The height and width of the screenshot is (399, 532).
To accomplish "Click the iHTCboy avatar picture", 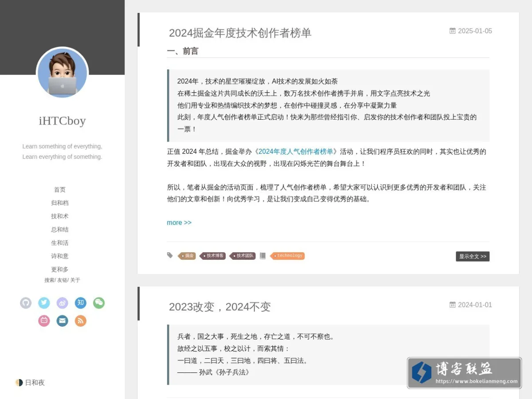I will coord(62,73).
